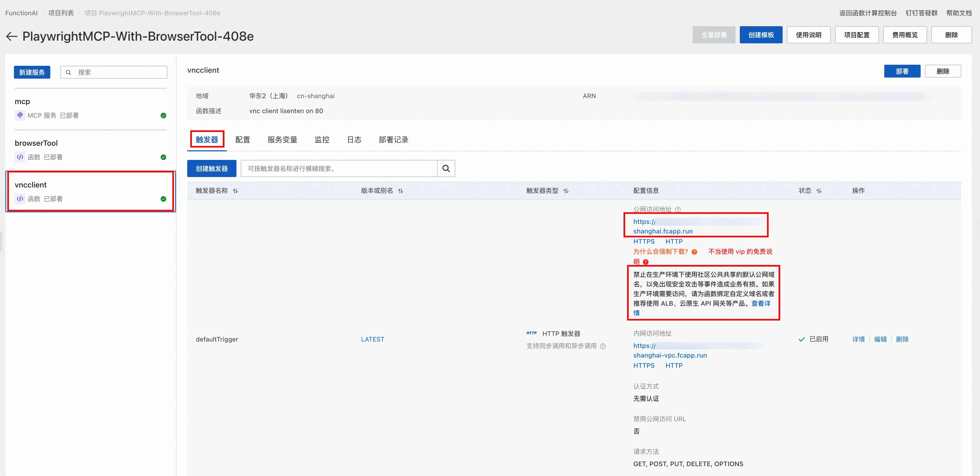Click the trigger fuzzy search input field
The width and height of the screenshot is (980, 476).
tap(339, 168)
